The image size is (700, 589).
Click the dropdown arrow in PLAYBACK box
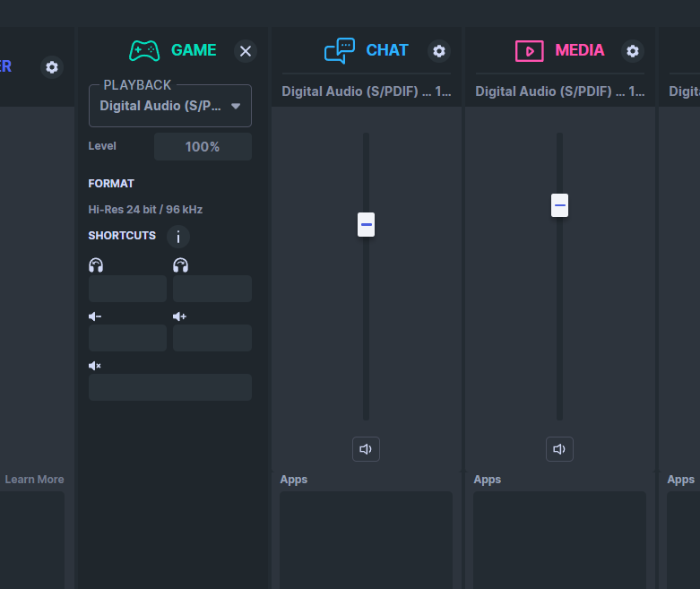tap(236, 106)
